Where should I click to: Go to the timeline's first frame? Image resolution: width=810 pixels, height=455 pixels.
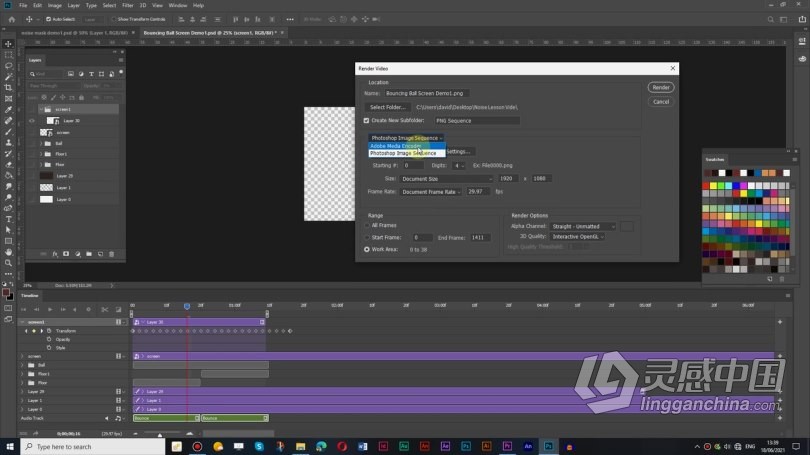(x=24, y=309)
